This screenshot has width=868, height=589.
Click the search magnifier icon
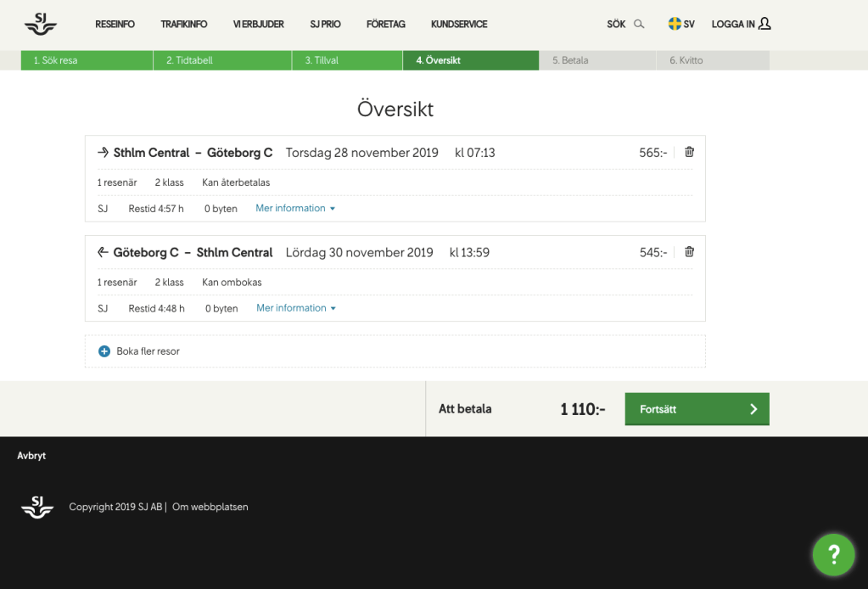(x=639, y=25)
